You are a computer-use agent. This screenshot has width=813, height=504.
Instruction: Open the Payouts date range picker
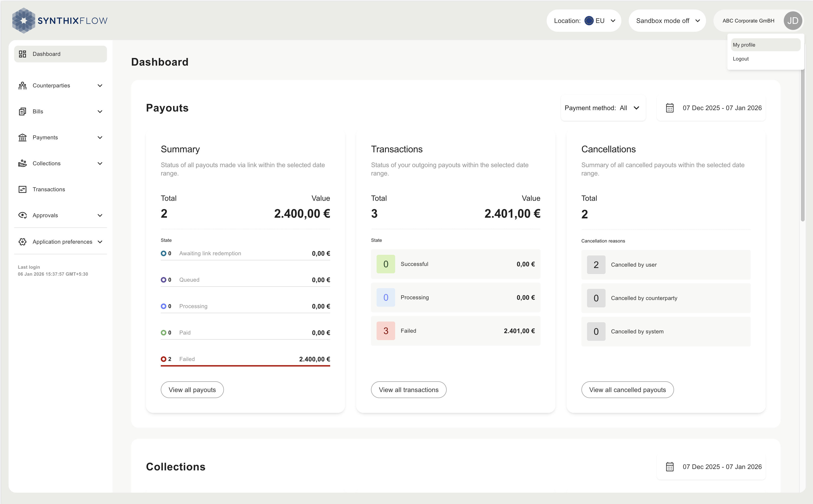(711, 108)
